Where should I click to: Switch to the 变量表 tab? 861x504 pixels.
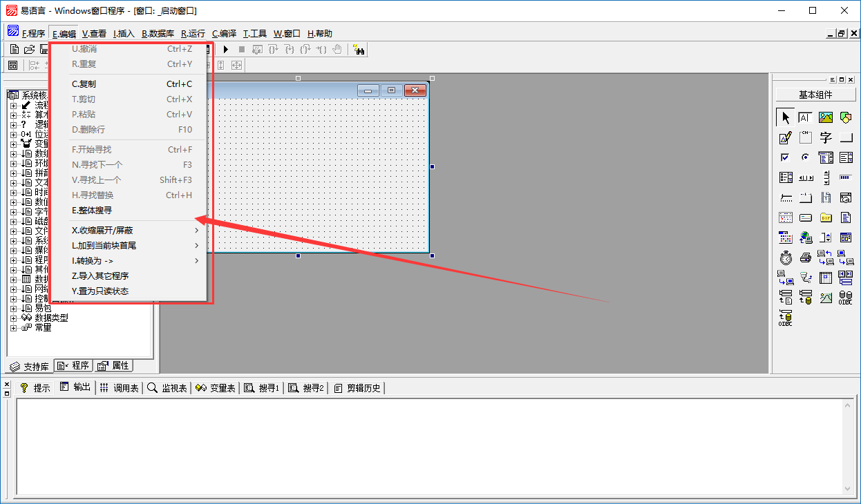point(215,388)
